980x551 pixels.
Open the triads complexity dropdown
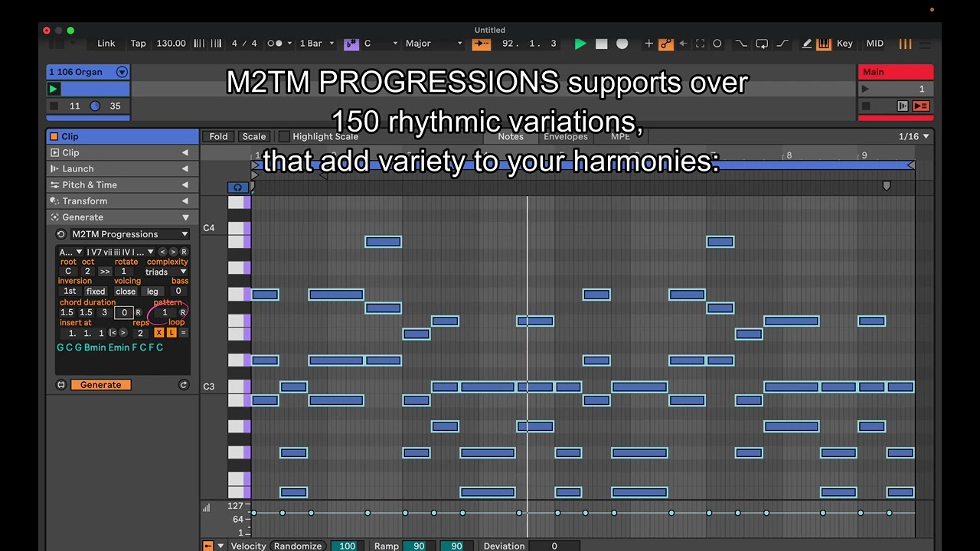click(165, 272)
